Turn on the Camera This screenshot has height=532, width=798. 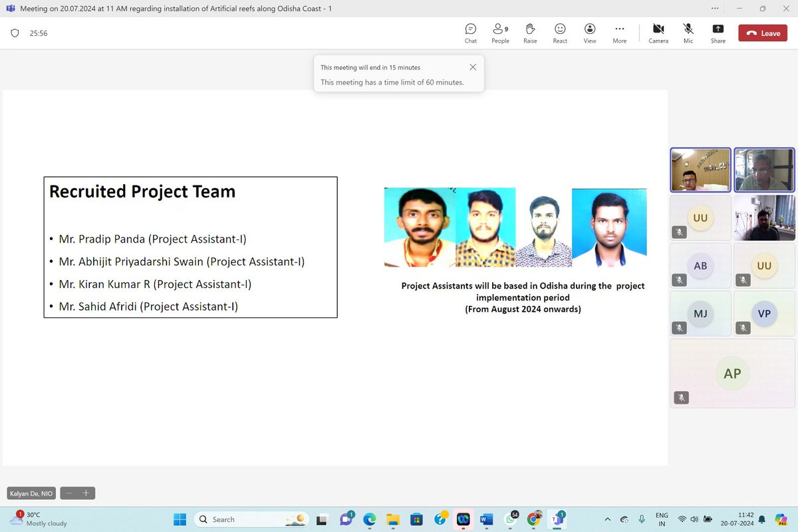pos(658,33)
